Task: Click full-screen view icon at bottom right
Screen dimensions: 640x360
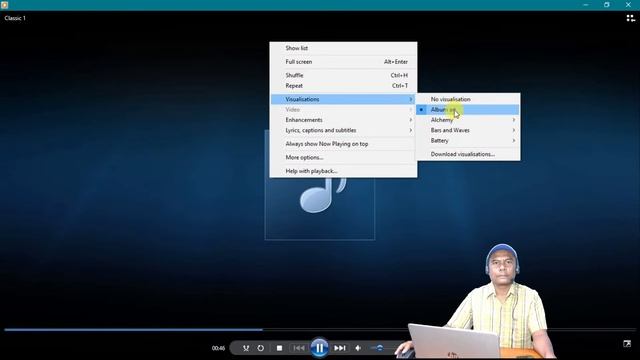Action: (627, 344)
